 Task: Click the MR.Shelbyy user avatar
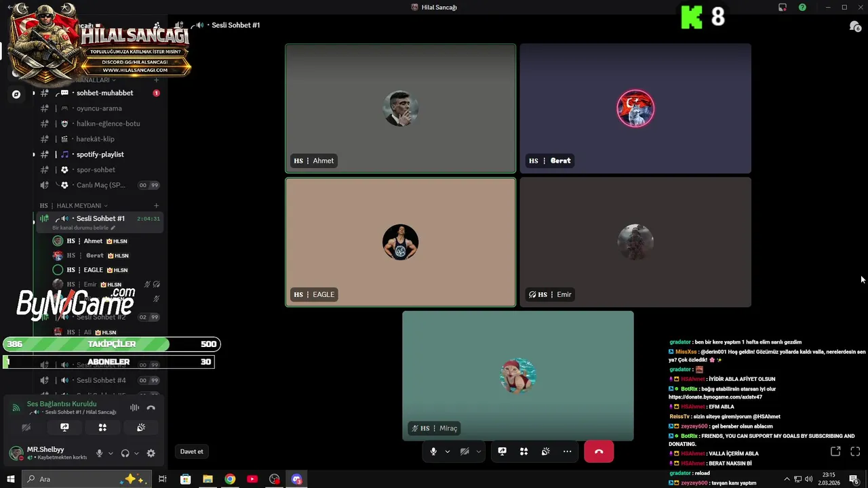pos(16,453)
